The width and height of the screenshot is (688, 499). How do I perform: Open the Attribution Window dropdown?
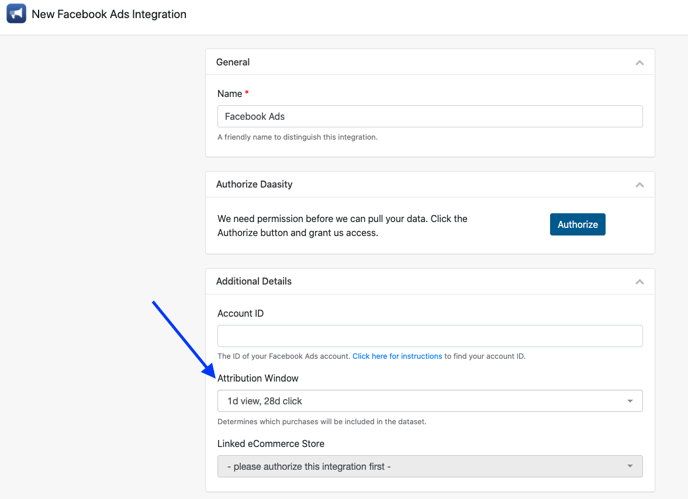430,401
